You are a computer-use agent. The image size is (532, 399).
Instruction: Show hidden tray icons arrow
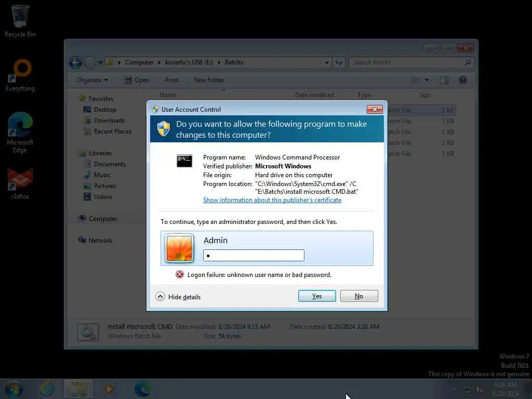coord(455,389)
